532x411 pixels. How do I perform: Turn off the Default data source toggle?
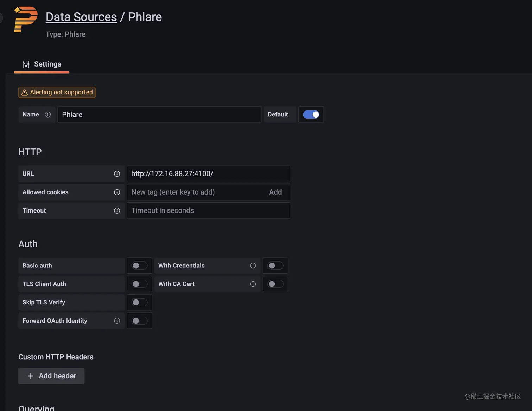[x=311, y=115]
